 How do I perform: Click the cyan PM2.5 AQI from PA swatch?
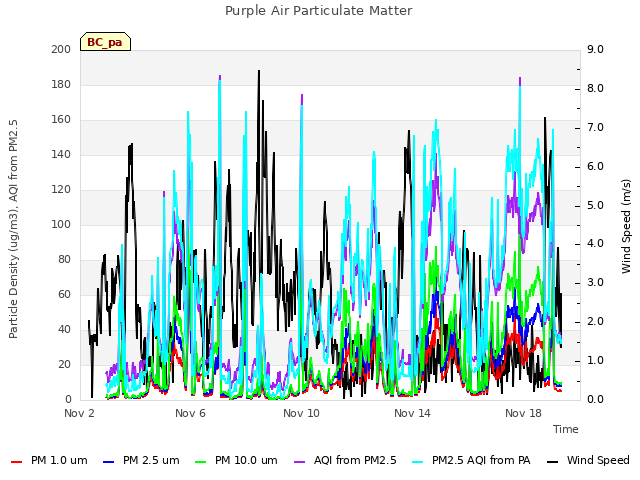click(x=418, y=462)
